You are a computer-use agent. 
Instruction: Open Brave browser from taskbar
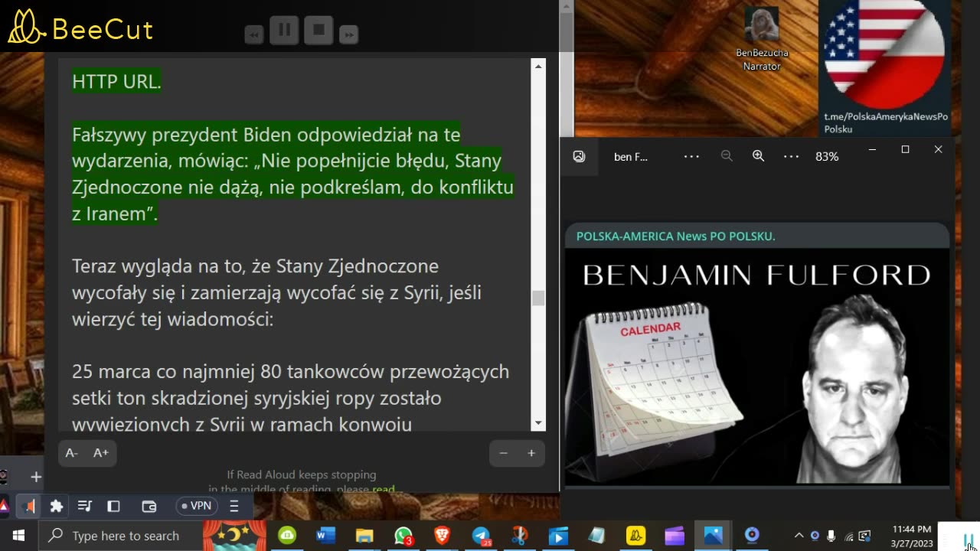[443, 536]
